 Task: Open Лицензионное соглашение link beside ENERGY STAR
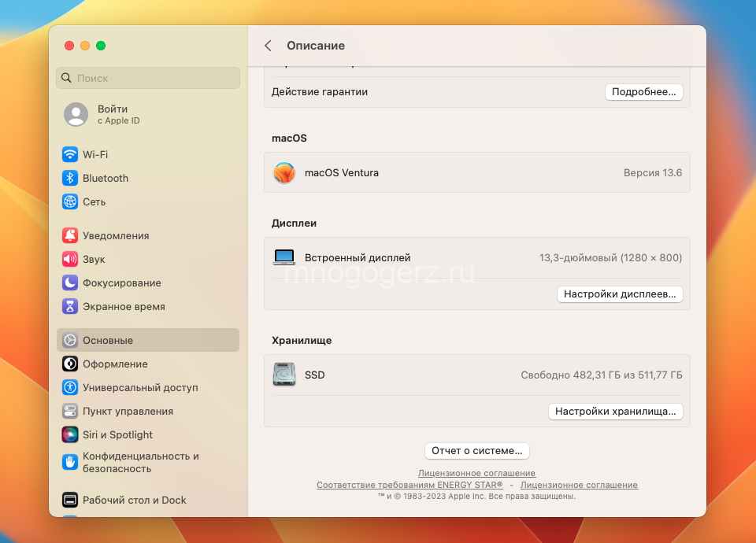click(579, 485)
